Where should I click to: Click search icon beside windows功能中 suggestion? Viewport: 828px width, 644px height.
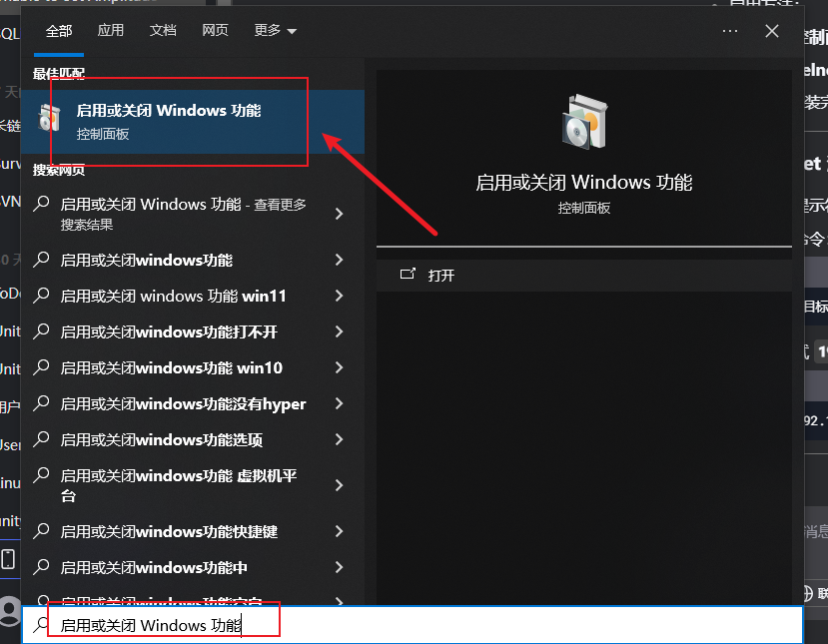41,567
